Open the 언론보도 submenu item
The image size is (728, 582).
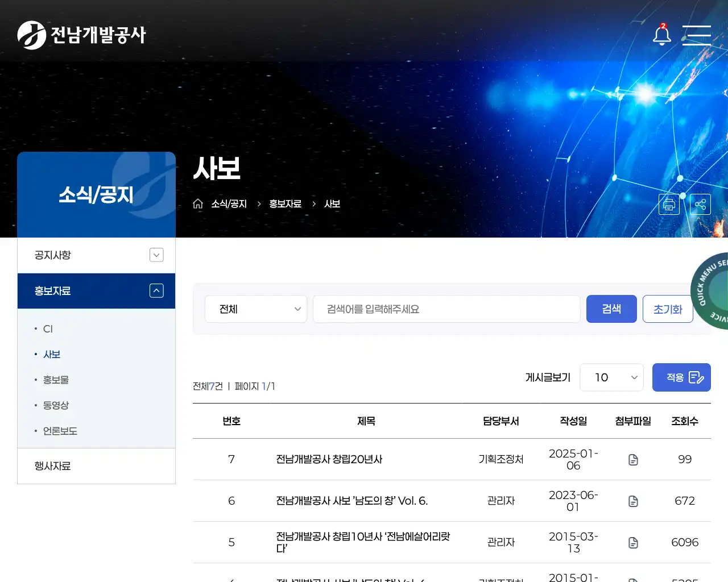click(x=60, y=431)
